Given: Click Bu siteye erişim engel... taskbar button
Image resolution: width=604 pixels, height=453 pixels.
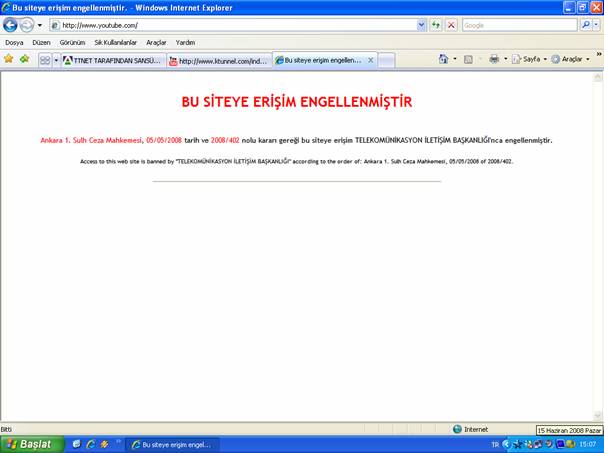Looking at the screenshot, I should (173, 445).
